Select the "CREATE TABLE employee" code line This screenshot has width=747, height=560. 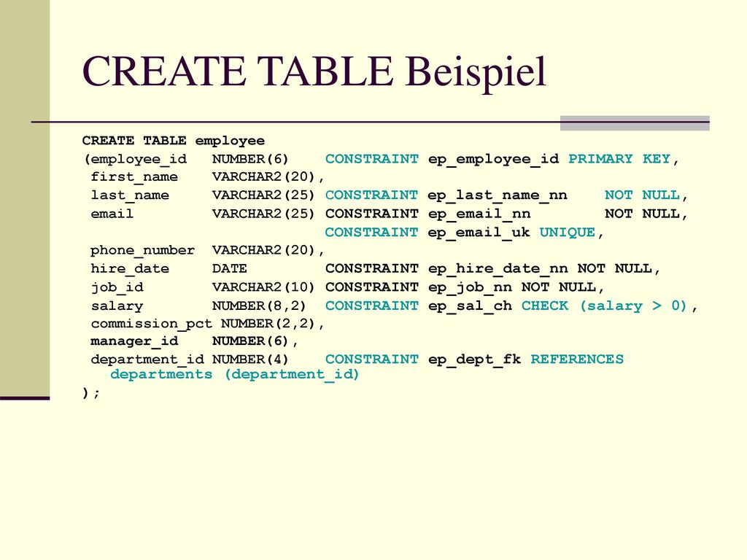point(174,141)
